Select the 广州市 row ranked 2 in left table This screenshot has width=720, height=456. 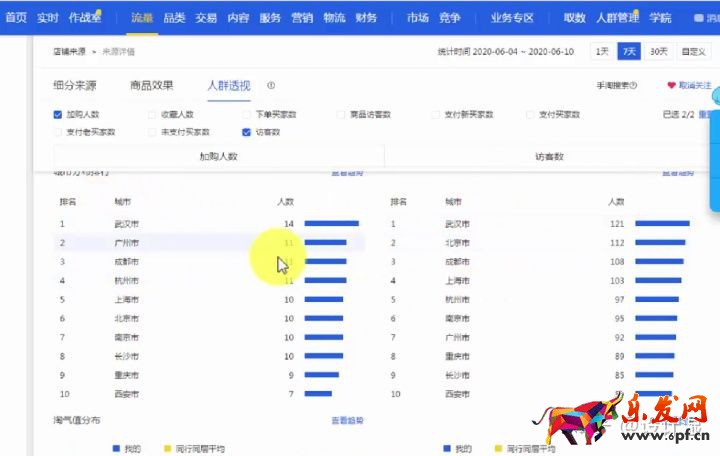pyautogui.click(x=208, y=243)
